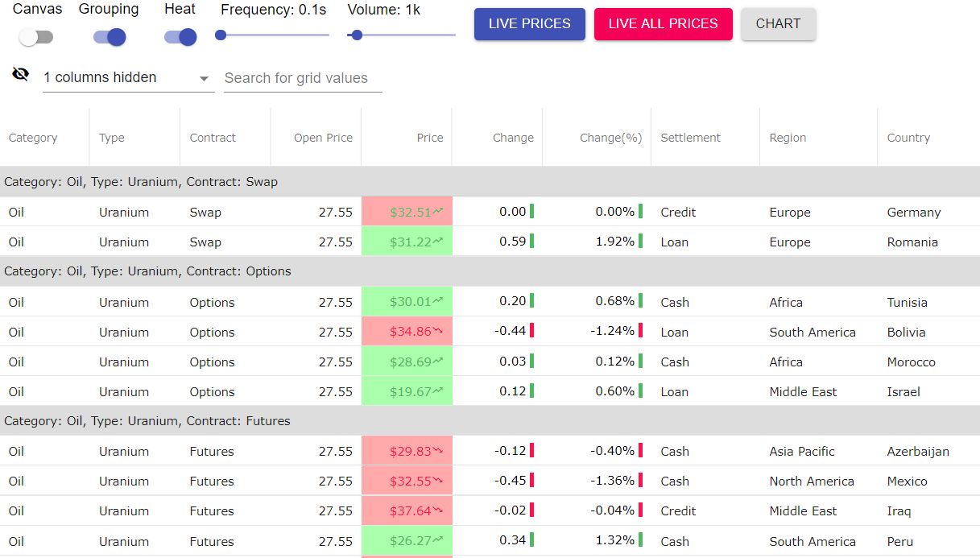
Task: Sort by the Region column header
Action: point(788,138)
